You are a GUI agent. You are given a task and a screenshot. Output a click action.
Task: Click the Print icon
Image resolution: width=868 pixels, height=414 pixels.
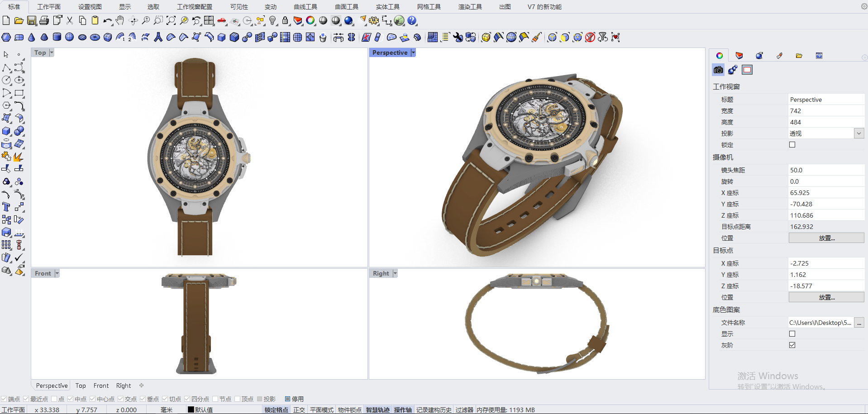44,20
